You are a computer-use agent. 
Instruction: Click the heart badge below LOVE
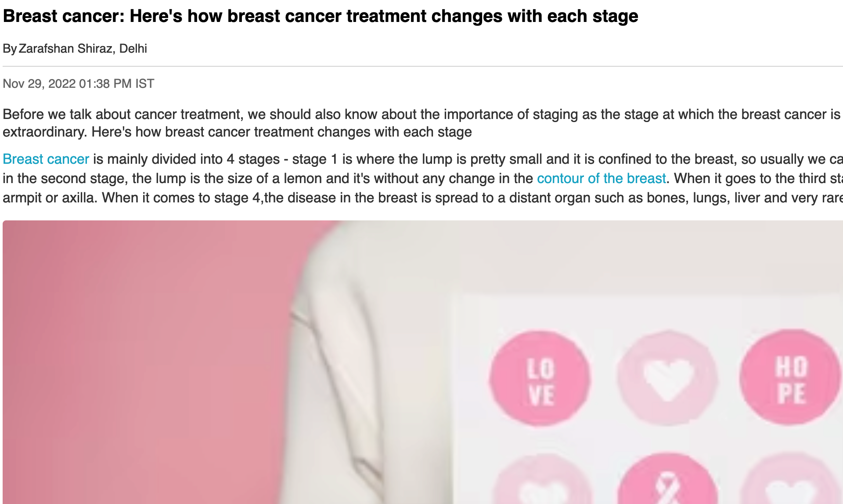[541, 481]
